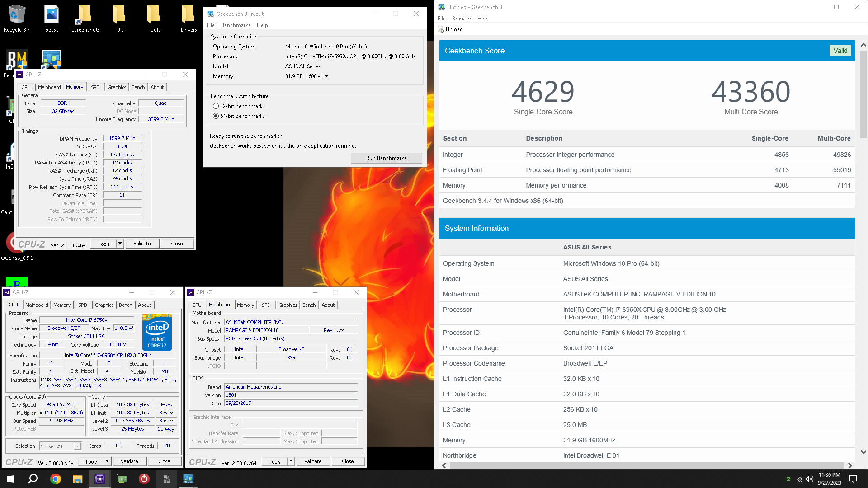Open taskbar Search
Viewport: 868px width, 488px height.
click(x=33, y=479)
